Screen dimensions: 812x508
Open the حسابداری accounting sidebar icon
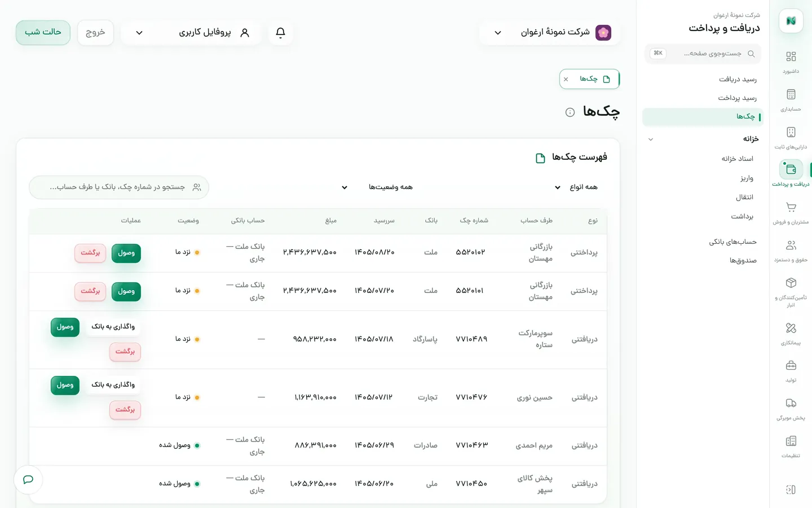pos(791,94)
